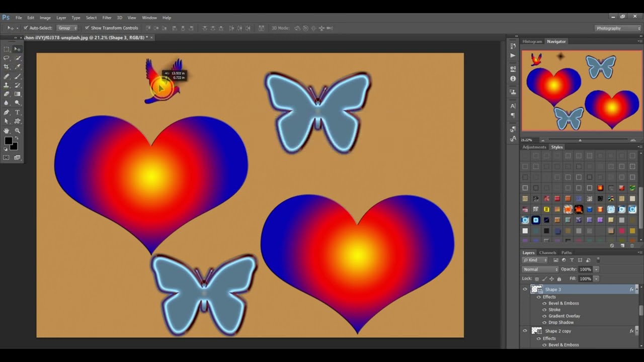Select the Crop tool

[x=7, y=67]
